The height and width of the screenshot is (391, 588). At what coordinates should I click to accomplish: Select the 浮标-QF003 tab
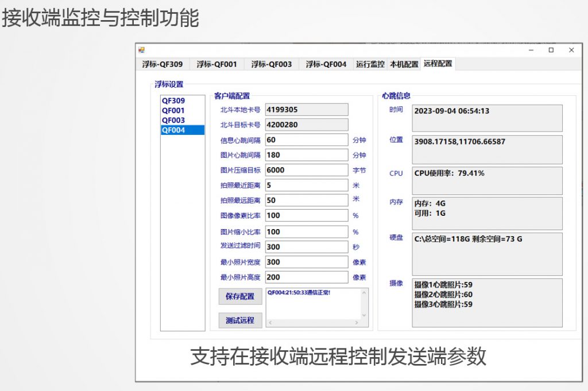pyautogui.click(x=271, y=64)
